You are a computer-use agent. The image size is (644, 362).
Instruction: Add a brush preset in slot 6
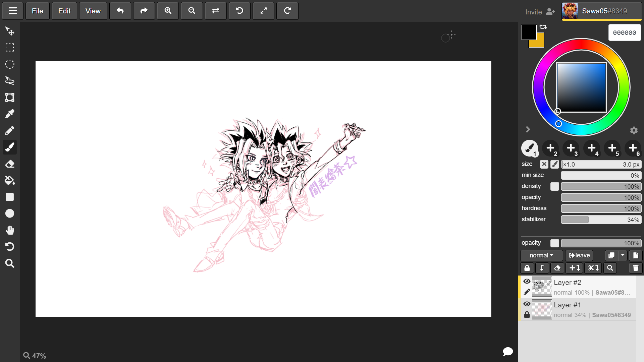pos(633,148)
